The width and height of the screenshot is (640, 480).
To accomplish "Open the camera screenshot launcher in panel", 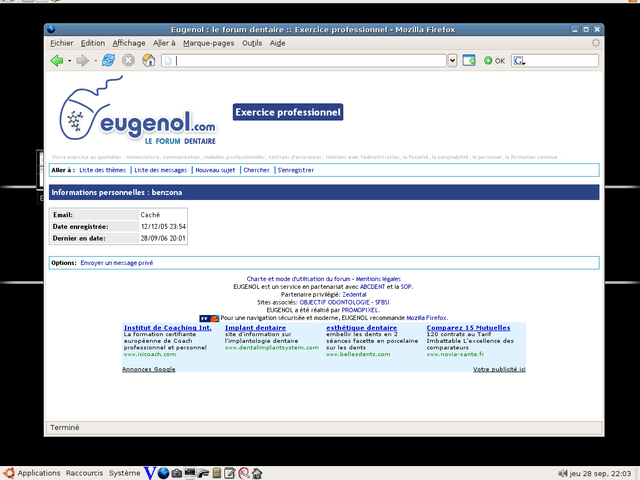I will (x=176, y=473).
